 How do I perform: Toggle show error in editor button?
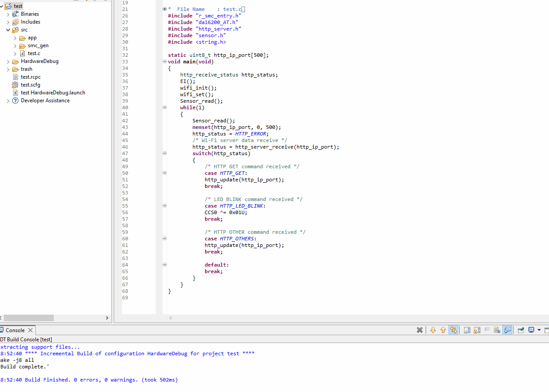[454, 330]
